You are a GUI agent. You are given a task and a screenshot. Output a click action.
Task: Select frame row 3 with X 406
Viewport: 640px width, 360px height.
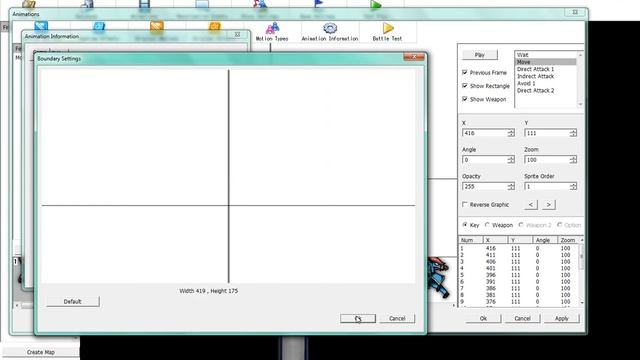tap(518, 262)
